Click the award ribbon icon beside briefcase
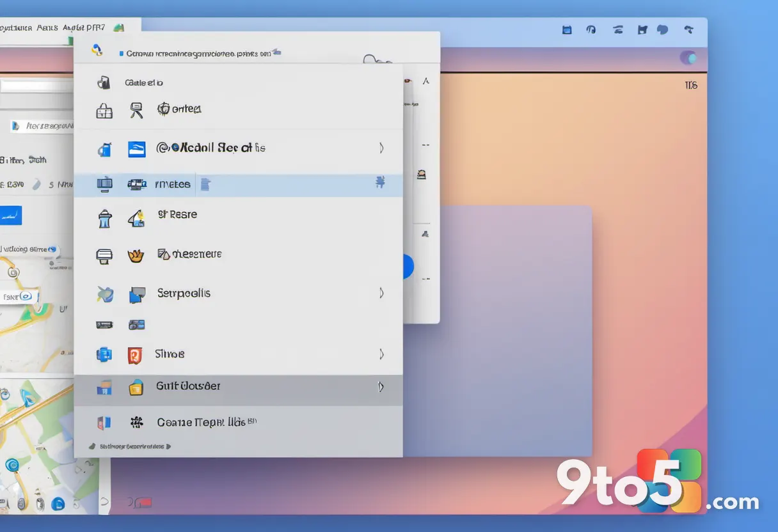 click(x=136, y=110)
